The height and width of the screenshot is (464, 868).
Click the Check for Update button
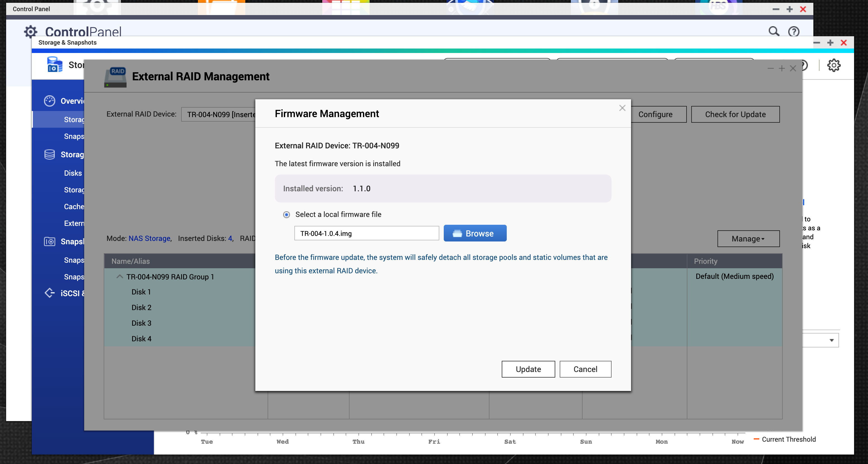click(735, 114)
